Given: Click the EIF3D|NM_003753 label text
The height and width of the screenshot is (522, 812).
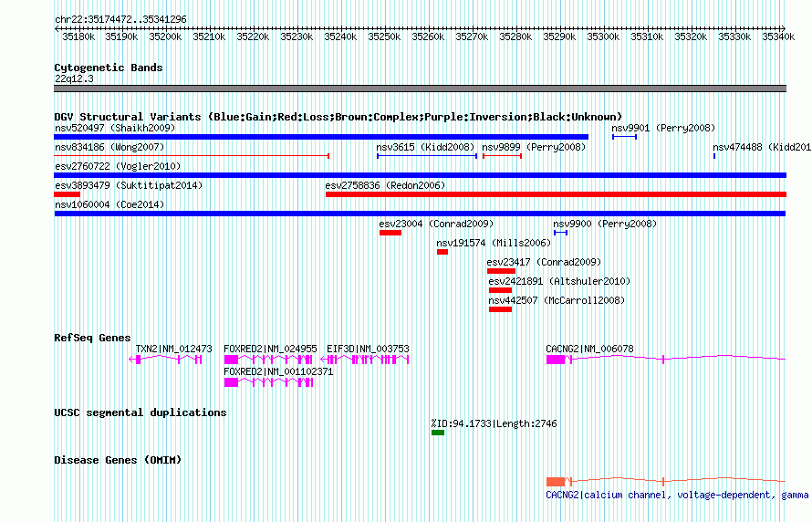Looking at the screenshot, I should (x=368, y=349).
